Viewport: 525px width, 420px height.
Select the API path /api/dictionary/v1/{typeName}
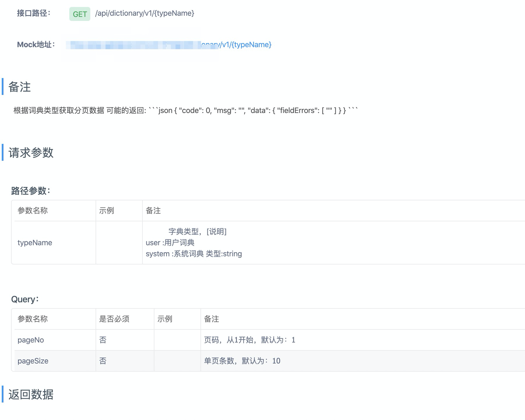(145, 13)
